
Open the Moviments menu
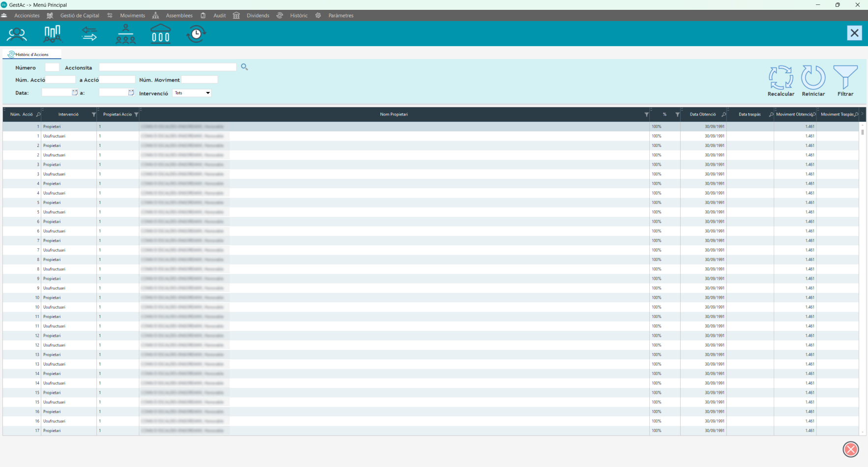pos(132,16)
